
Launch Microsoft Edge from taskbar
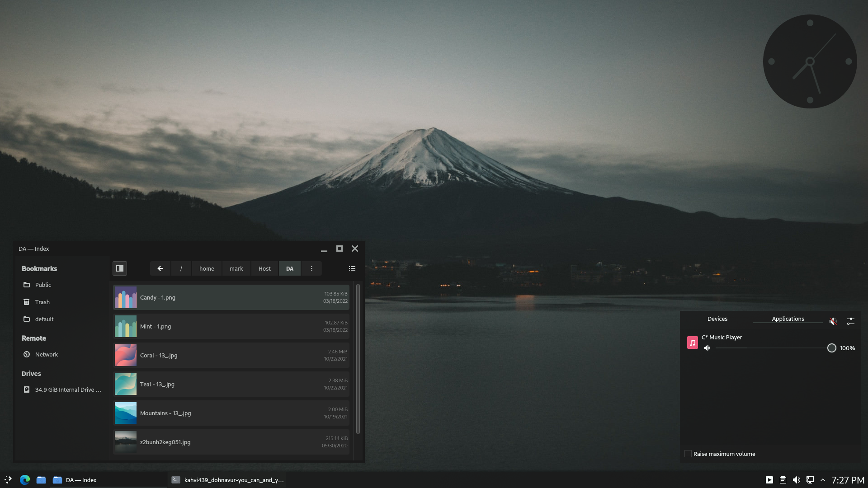[25, 480]
